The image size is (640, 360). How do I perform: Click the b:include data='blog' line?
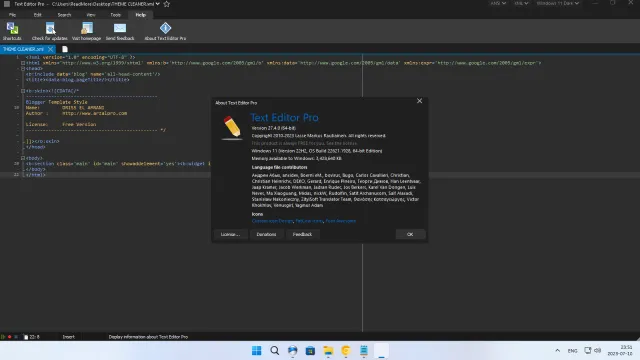(x=93, y=74)
